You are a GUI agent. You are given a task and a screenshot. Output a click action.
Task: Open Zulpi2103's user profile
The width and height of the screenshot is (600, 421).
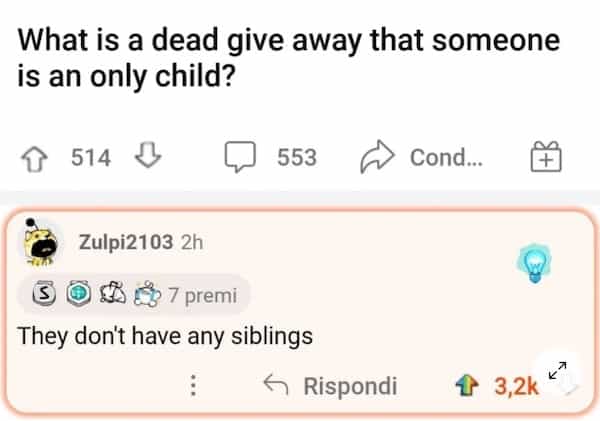[125, 242]
